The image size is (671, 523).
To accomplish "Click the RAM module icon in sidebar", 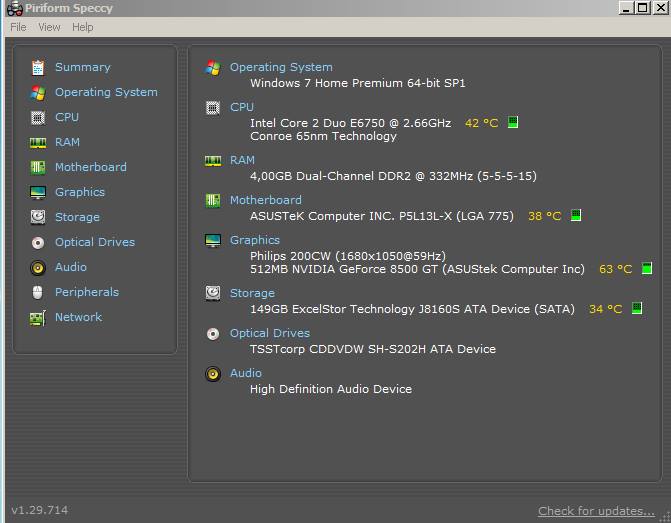I will (x=38, y=143).
